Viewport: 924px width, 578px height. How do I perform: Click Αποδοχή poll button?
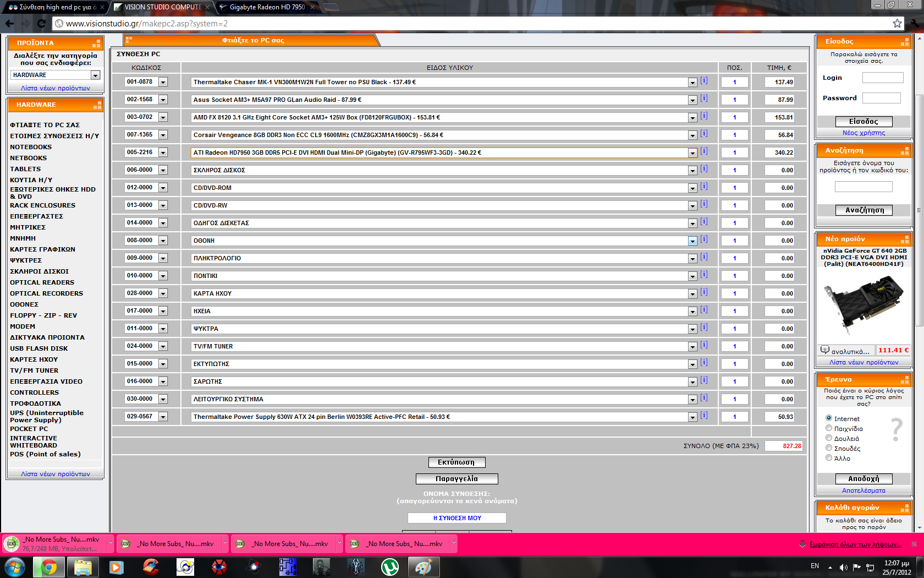[x=864, y=479]
